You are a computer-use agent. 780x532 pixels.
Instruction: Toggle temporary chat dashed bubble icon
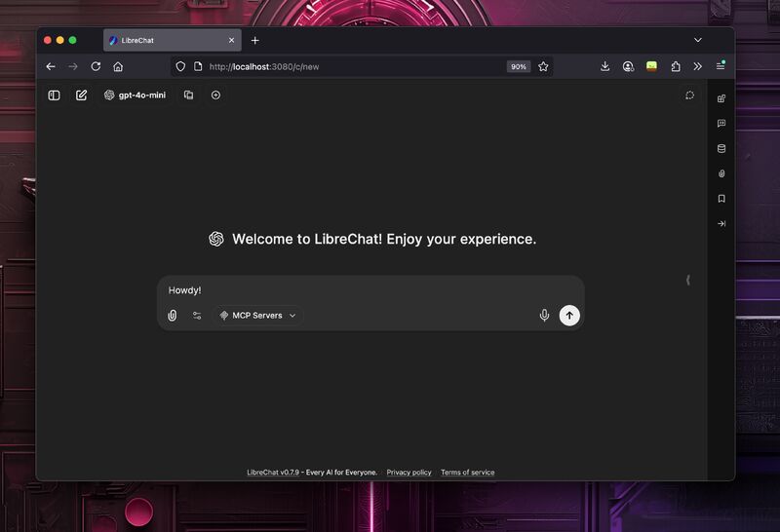689,95
